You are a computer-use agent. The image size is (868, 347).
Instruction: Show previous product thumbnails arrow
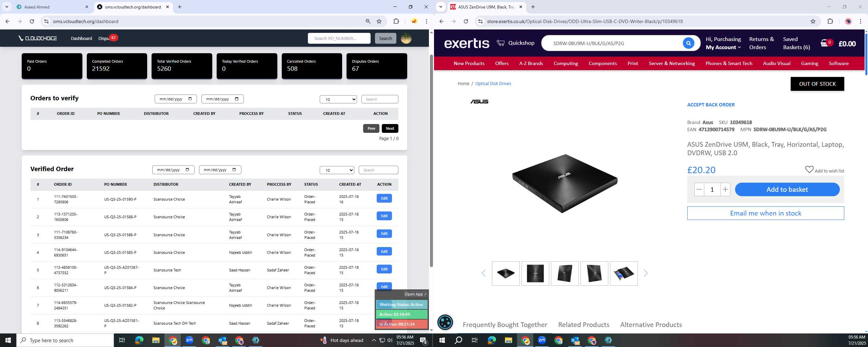click(484, 273)
